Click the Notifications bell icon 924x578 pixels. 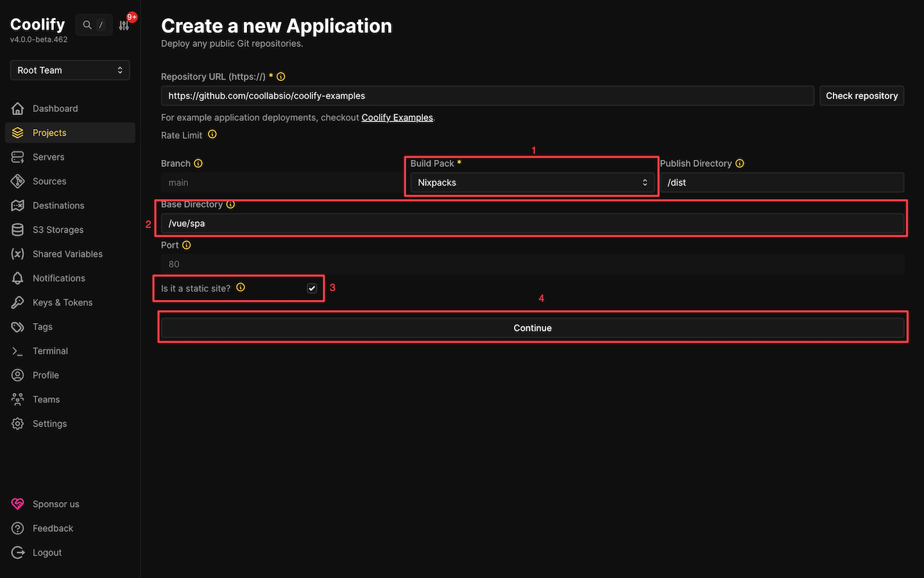[17, 278]
